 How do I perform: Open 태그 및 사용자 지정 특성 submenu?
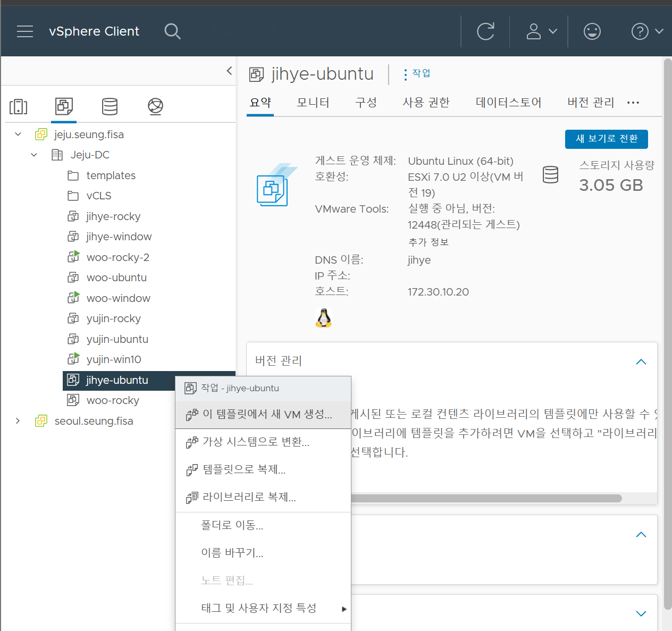(263, 609)
